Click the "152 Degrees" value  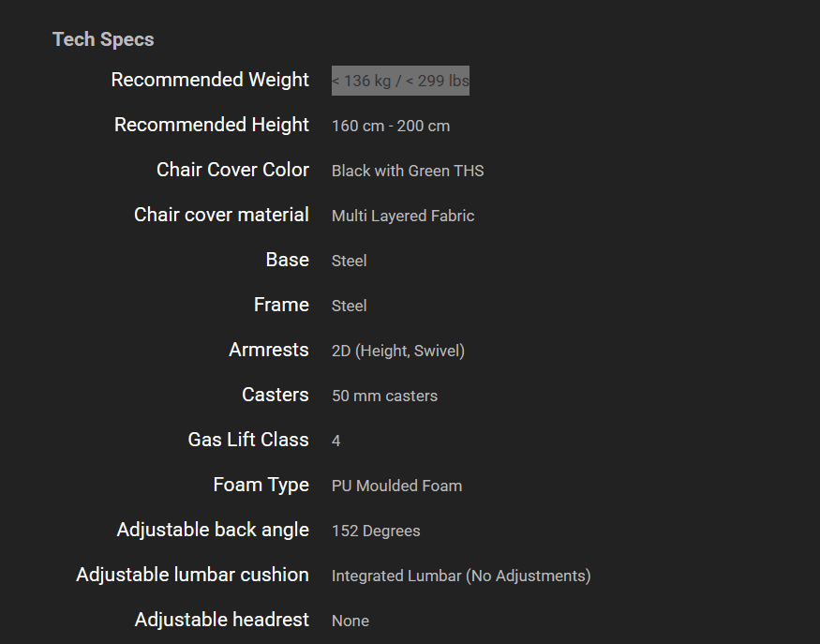pos(376,531)
